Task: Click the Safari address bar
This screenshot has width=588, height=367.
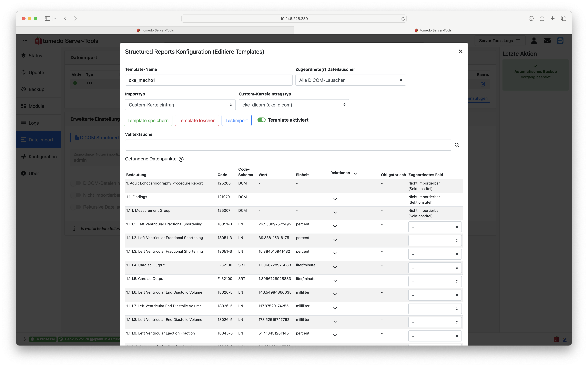Action: 294,19
